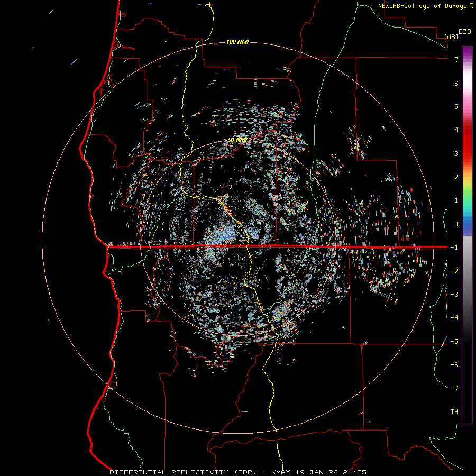Click the color scale value 6
The image size is (476, 476).
coord(456,83)
